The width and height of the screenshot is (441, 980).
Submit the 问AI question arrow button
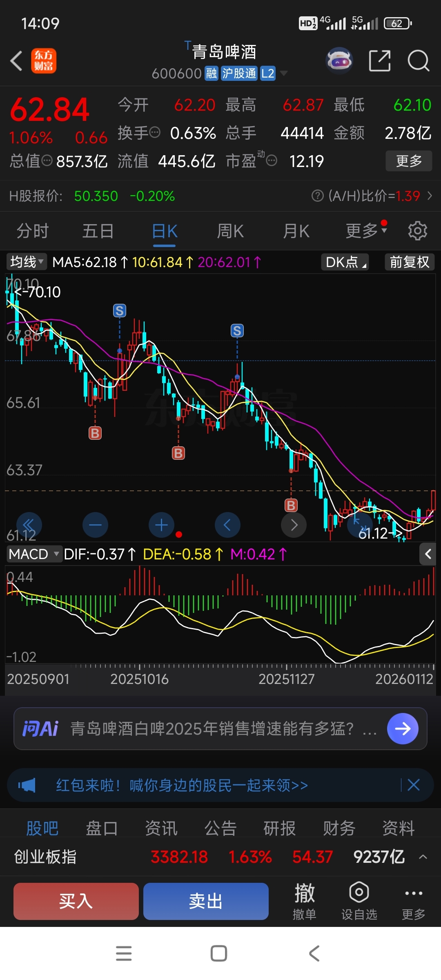pos(403,728)
